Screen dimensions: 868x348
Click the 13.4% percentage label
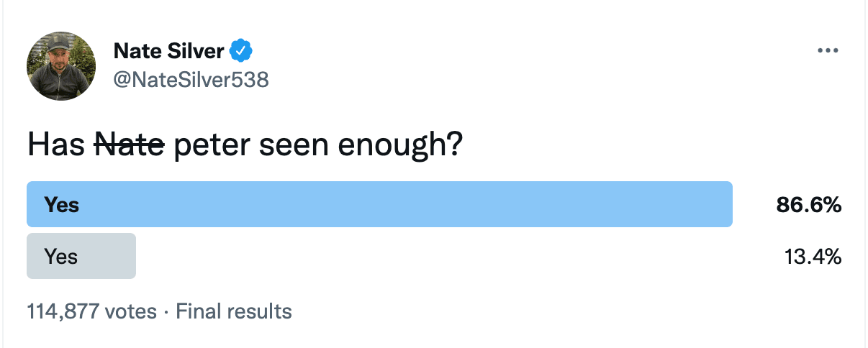click(x=813, y=257)
